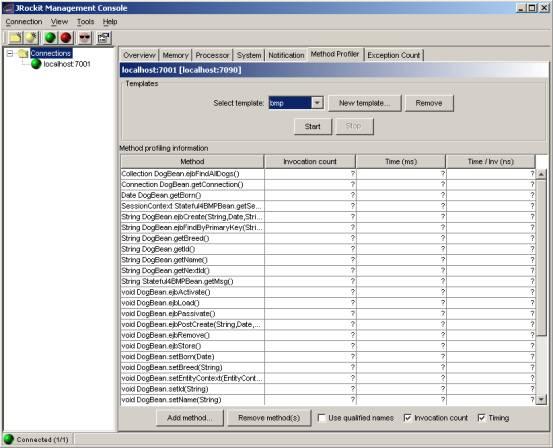
Task: Select row void DogBean.ejbActivate()
Action: (328, 292)
